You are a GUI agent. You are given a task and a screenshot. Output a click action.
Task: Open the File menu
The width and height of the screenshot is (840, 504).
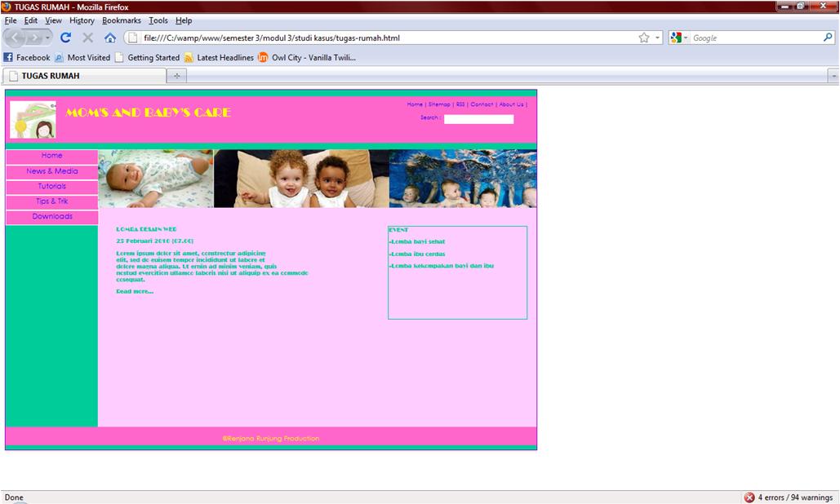point(11,20)
